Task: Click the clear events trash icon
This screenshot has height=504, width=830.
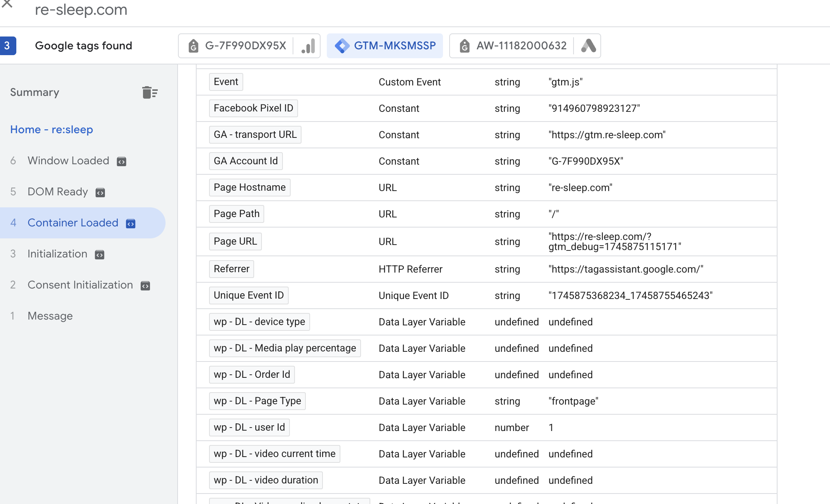Action: coord(150,92)
